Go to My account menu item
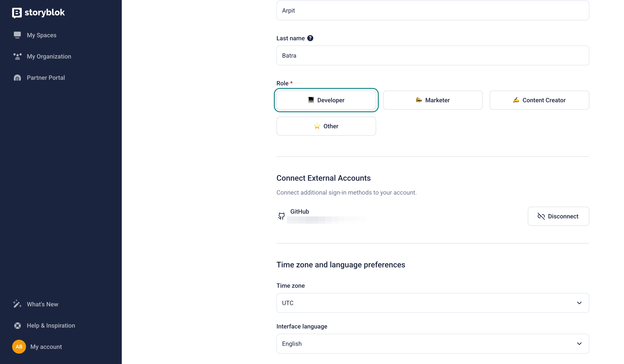The height and width of the screenshot is (364, 624). pyautogui.click(x=46, y=347)
